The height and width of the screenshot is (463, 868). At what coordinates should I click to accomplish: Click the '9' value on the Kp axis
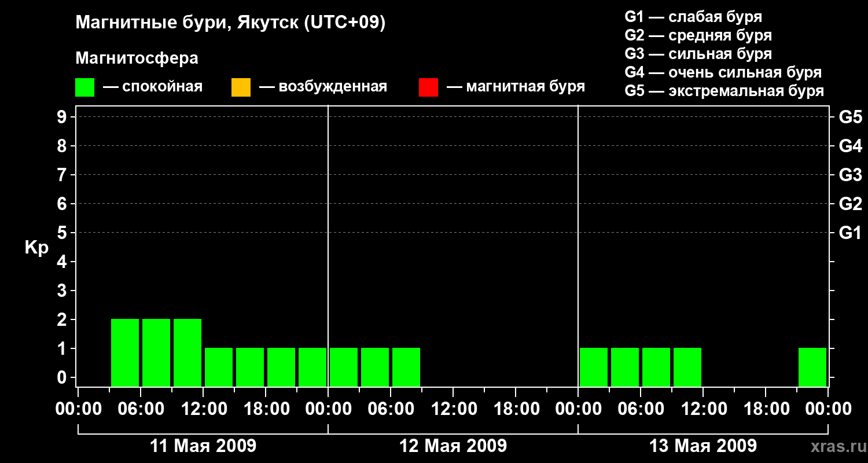[x=63, y=117]
